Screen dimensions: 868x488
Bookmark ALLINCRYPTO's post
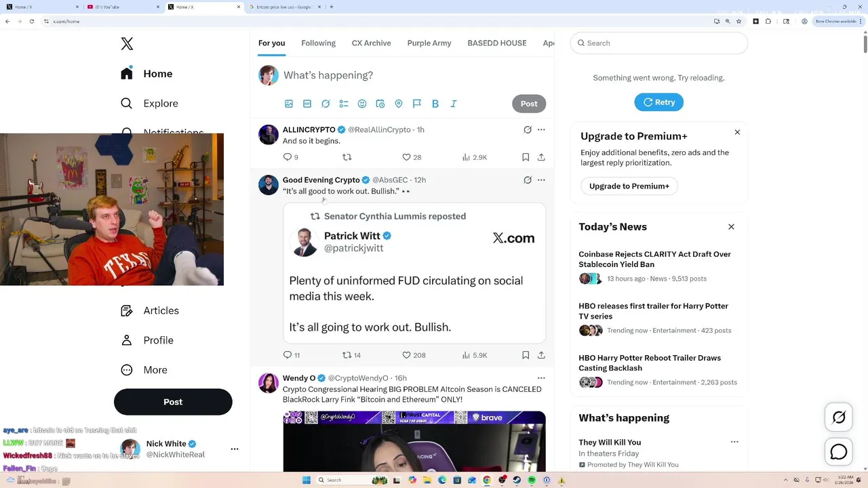click(526, 157)
